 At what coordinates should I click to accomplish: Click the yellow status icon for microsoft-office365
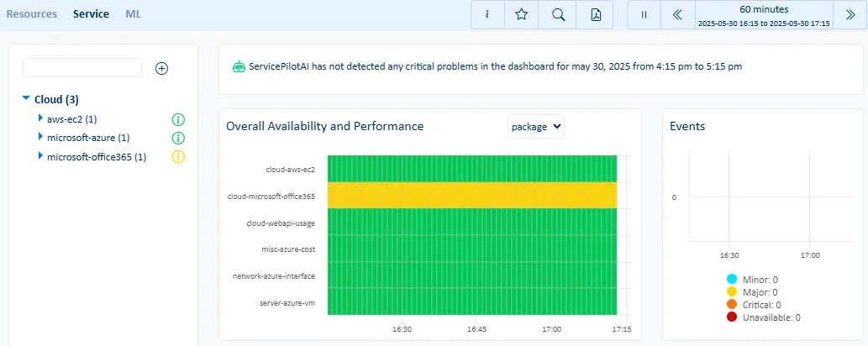[178, 157]
